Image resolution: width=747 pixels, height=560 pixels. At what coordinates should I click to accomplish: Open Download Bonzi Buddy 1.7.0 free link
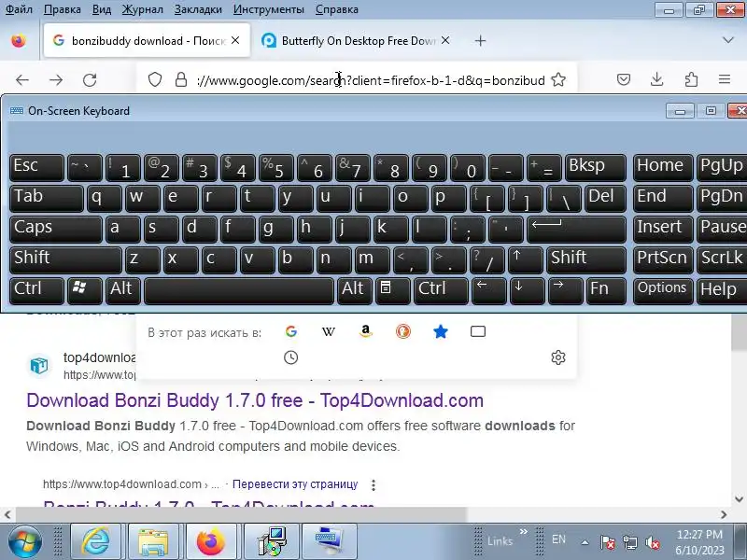coord(255,400)
